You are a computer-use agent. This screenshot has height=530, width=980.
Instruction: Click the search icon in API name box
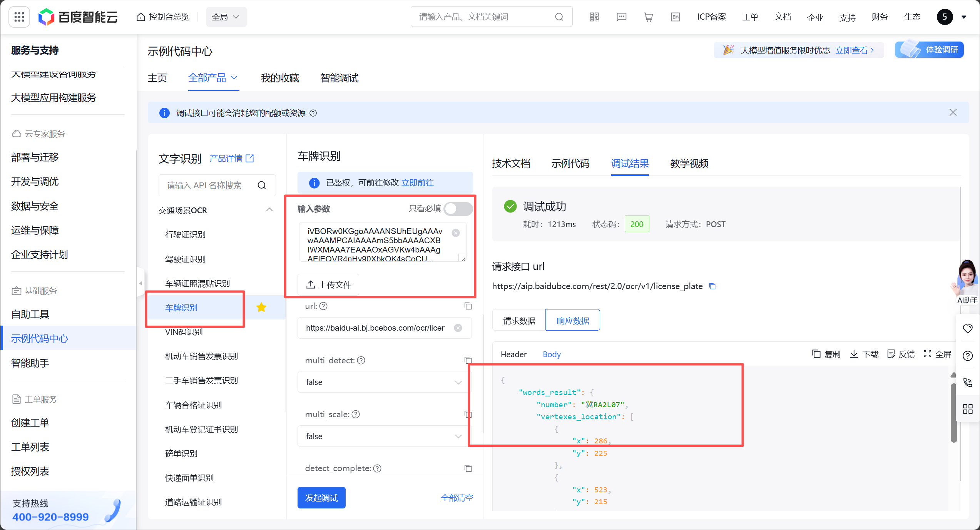point(262,185)
